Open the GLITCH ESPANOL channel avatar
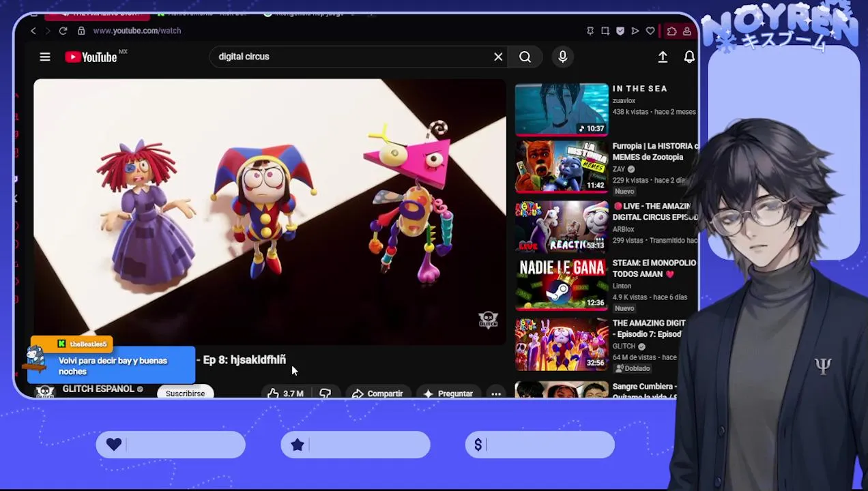 click(x=45, y=391)
